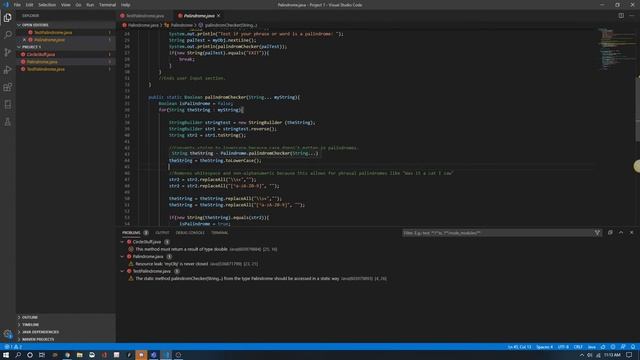Screen dimensions: 640x360
Task: Switch to the Debug Console panel tab
Action: pyautogui.click(x=190, y=233)
